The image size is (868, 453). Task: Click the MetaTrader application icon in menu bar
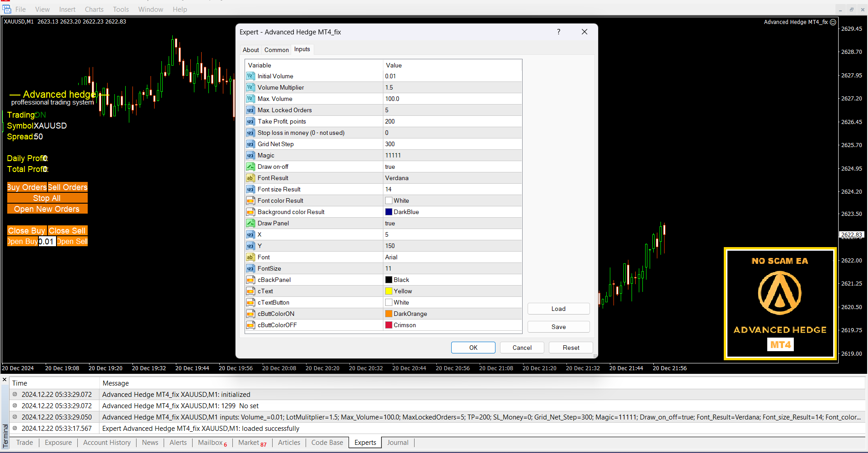(x=7, y=9)
